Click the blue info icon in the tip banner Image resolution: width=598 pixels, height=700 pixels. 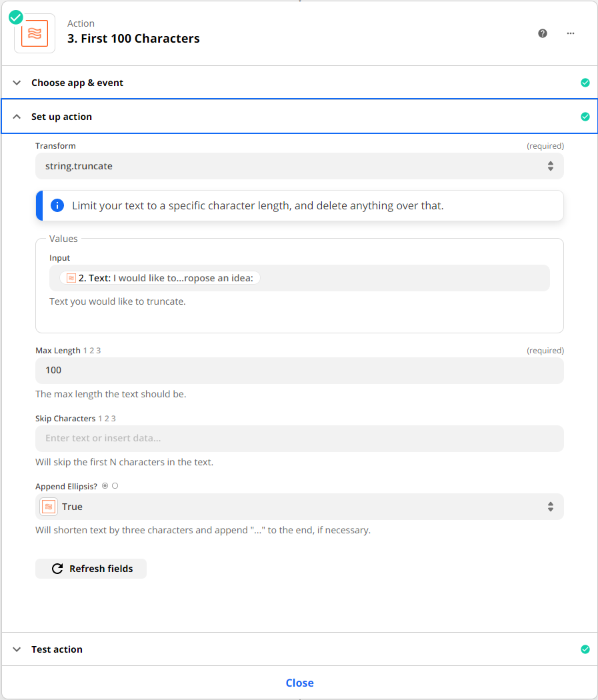click(57, 205)
